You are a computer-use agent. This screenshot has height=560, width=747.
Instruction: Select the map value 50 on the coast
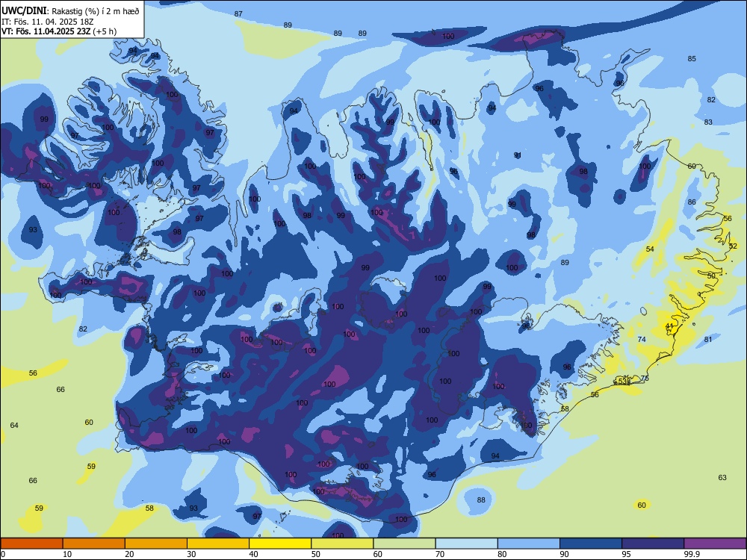[711, 276]
